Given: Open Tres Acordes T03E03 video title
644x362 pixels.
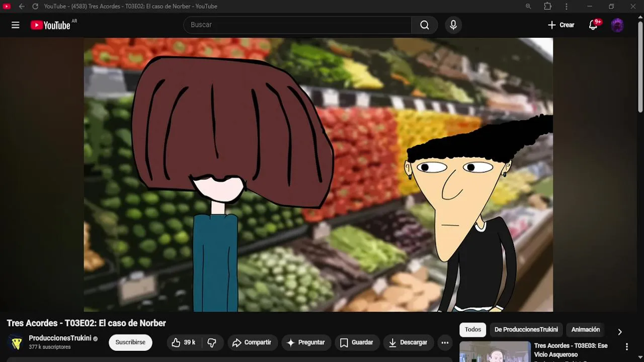Looking at the screenshot, I should (571, 350).
